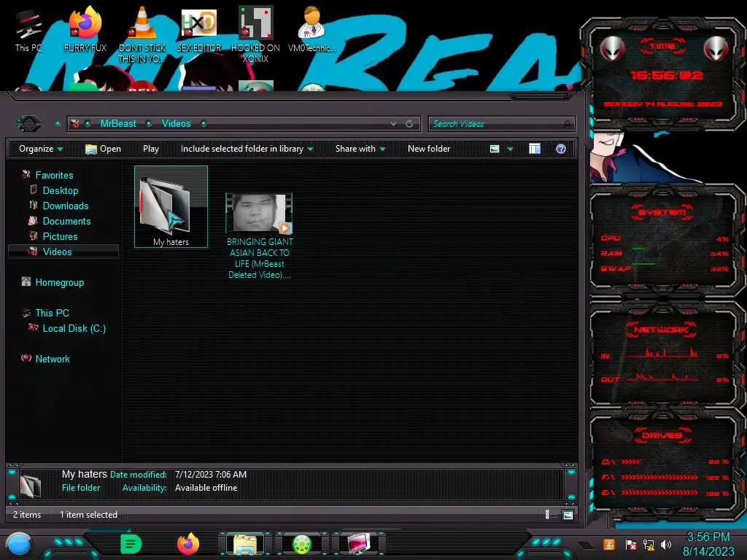Select Videos breadcrumb in address bar
Image resolution: width=747 pixels, height=560 pixels.
(177, 124)
